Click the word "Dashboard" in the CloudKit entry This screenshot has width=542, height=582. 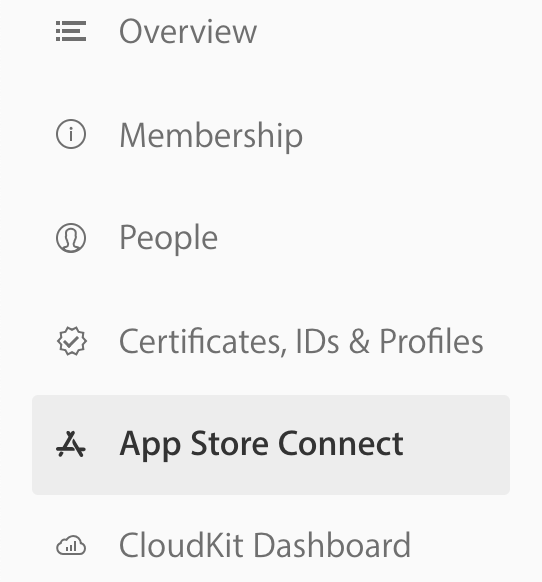[333, 545]
